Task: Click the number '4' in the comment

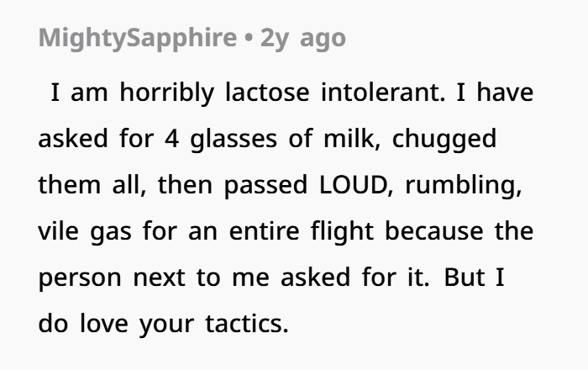Action: point(171,139)
